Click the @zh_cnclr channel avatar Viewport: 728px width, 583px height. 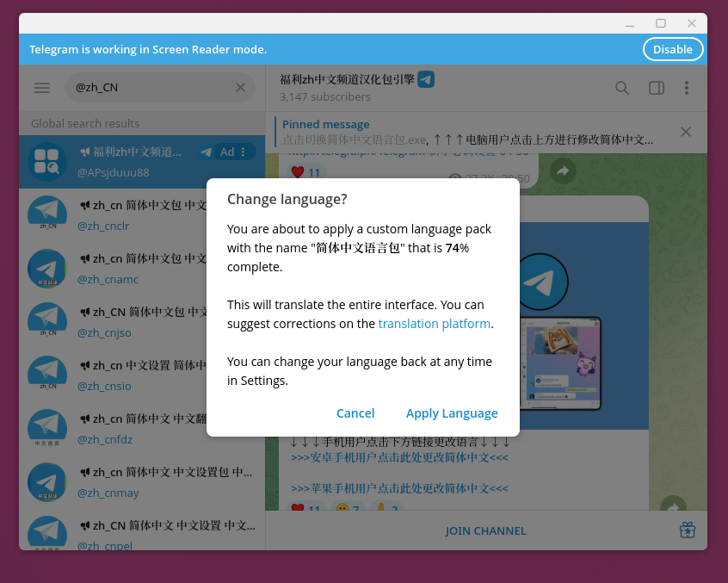tap(47, 215)
